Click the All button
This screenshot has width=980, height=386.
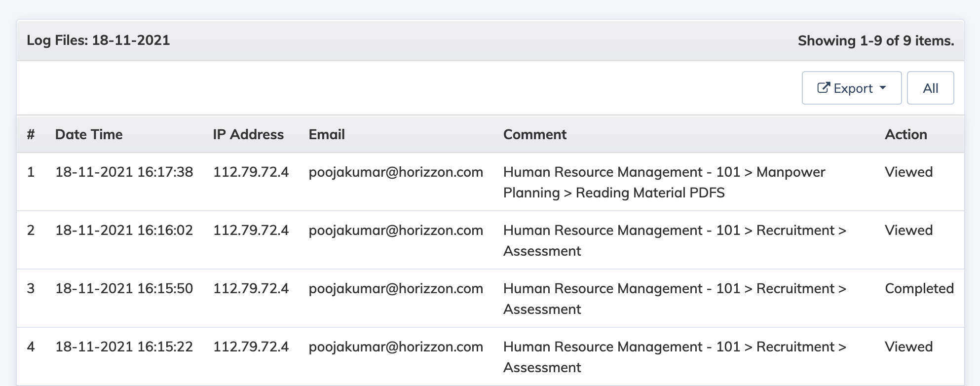tap(930, 88)
